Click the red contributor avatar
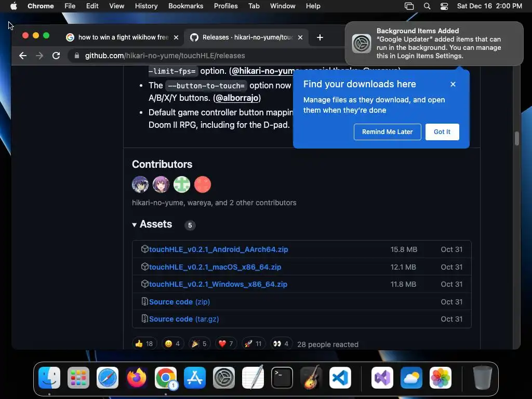This screenshot has width=532, height=399. tap(203, 184)
